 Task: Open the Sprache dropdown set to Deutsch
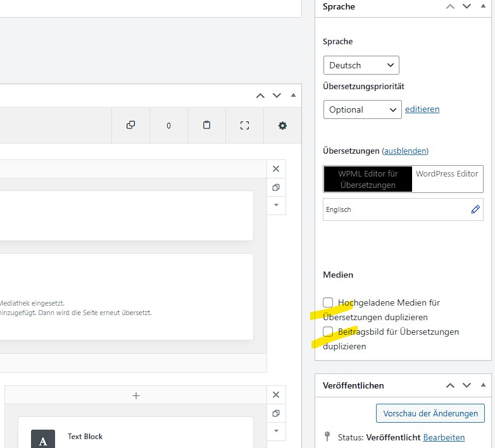361,65
